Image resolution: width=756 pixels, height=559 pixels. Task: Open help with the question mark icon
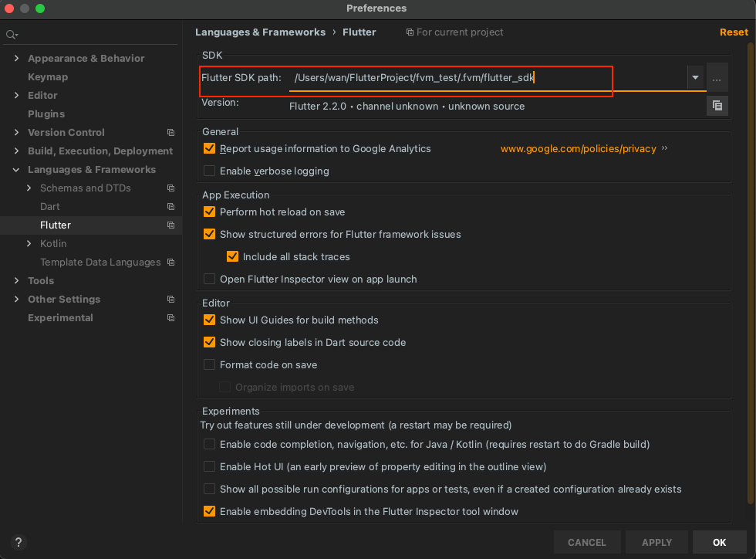tap(19, 542)
